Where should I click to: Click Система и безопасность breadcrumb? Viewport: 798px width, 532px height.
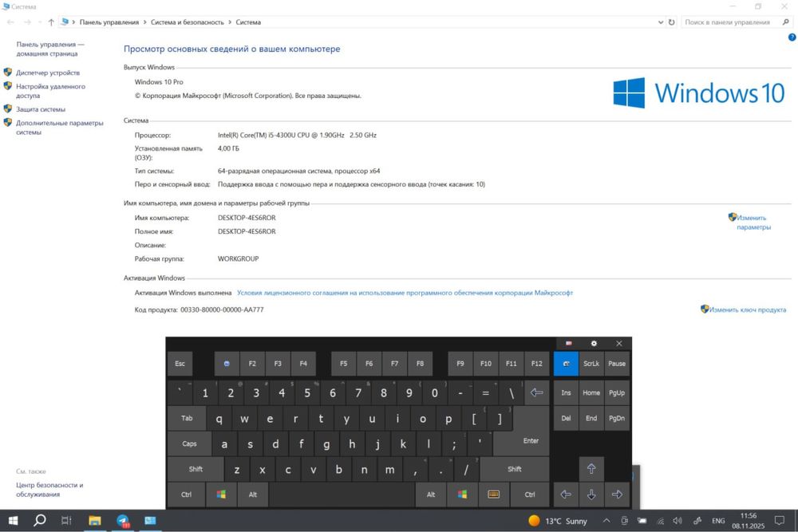pyautogui.click(x=188, y=22)
